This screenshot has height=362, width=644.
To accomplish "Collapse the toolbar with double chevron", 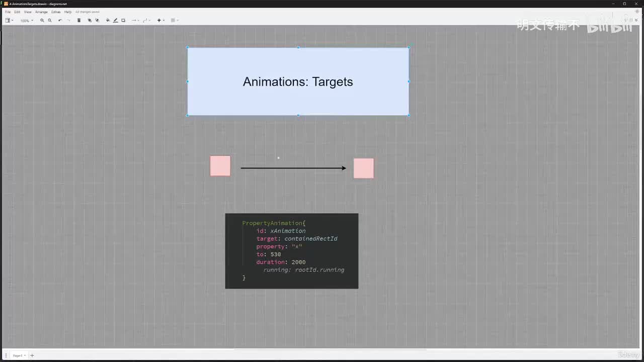I will (x=636, y=20).
